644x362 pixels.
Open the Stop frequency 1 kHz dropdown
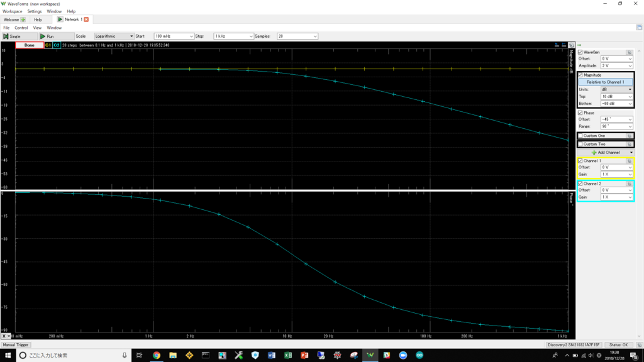click(234, 36)
